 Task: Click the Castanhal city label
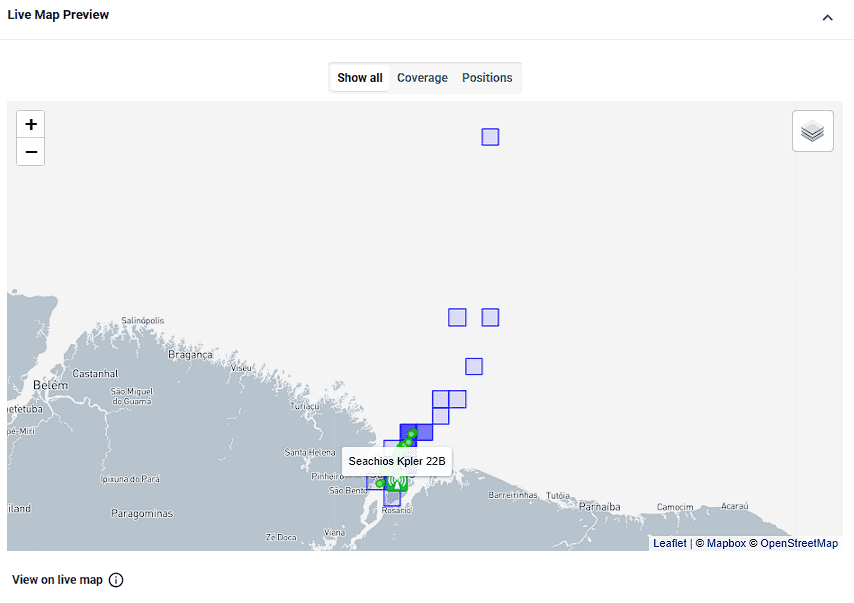95,374
